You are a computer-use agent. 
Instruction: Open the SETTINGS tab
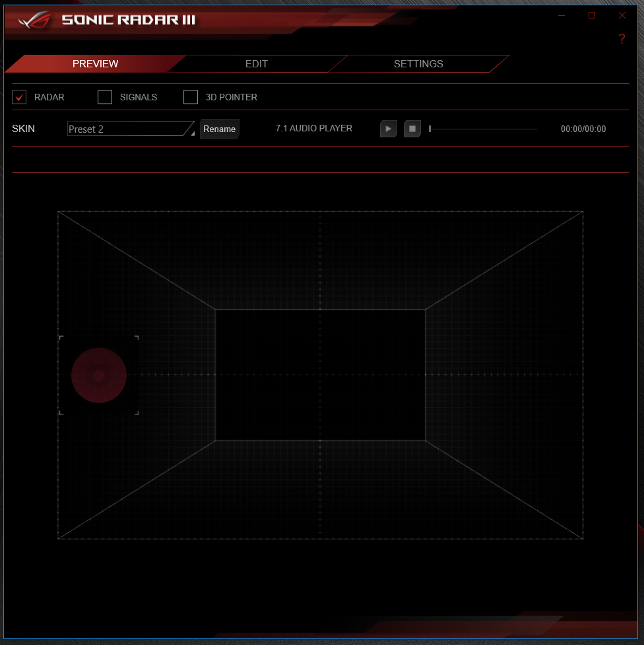[x=418, y=64]
